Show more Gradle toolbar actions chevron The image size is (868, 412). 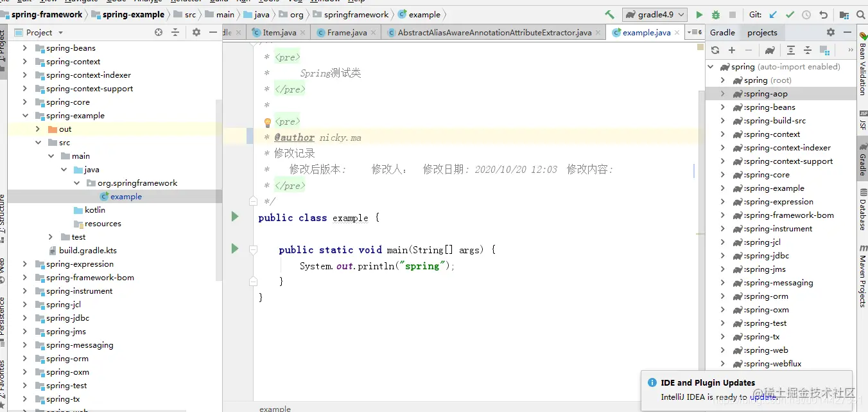(x=851, y=50)
